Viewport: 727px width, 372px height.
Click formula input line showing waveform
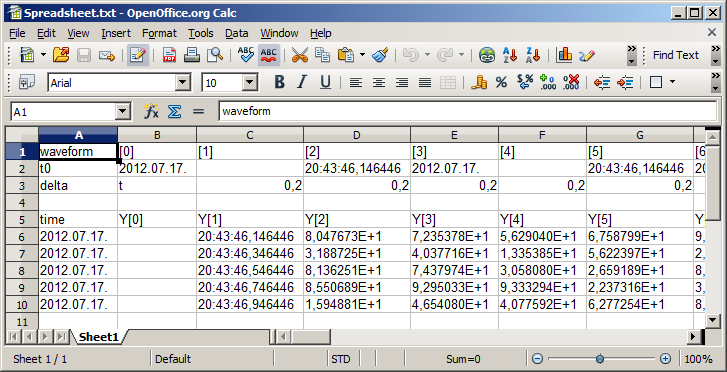(467, 111)
